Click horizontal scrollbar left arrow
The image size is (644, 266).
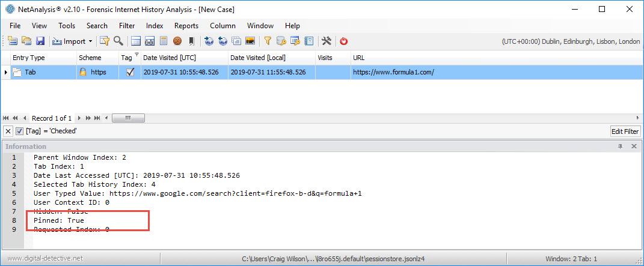(x=107, y=118)
